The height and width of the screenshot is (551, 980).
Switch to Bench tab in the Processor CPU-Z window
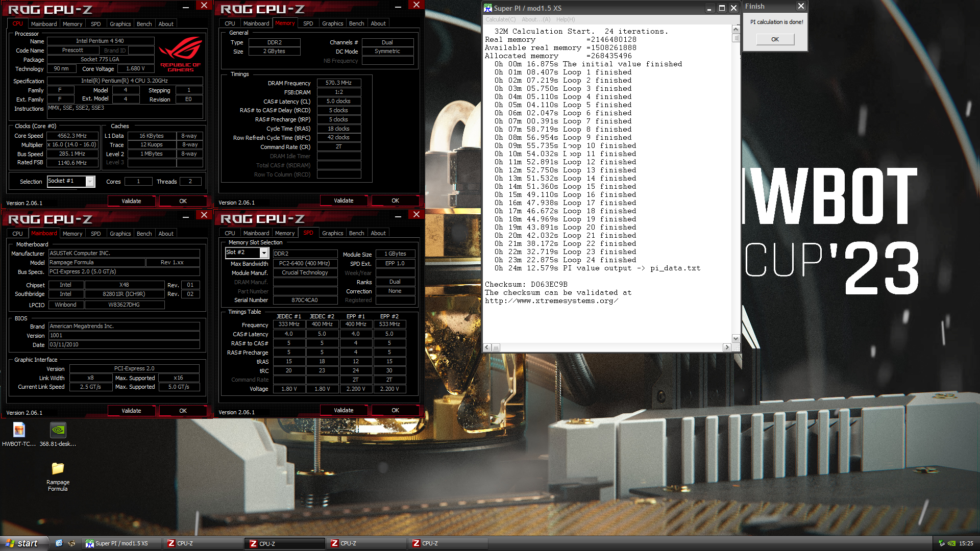click(144, 24)
